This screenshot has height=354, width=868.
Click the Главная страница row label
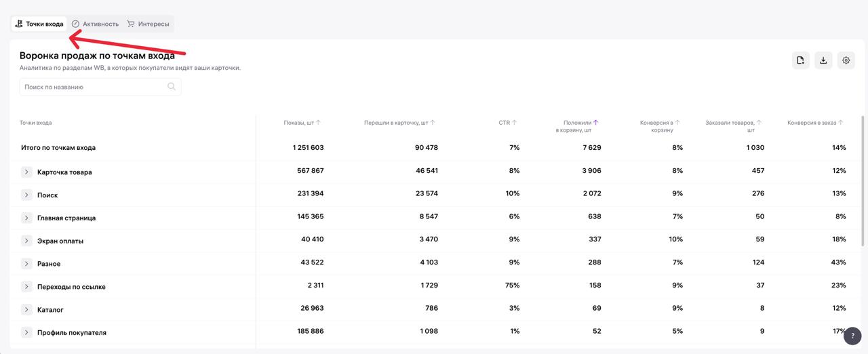point(66,218)
